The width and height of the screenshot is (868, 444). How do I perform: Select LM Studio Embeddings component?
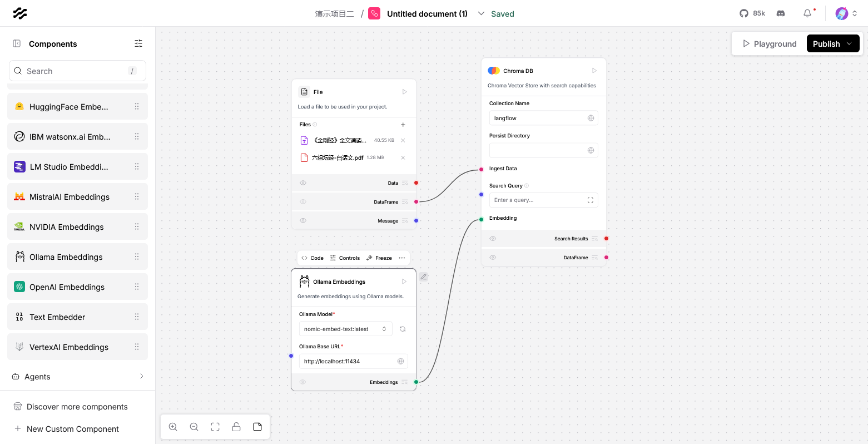[x=77, y=166]
